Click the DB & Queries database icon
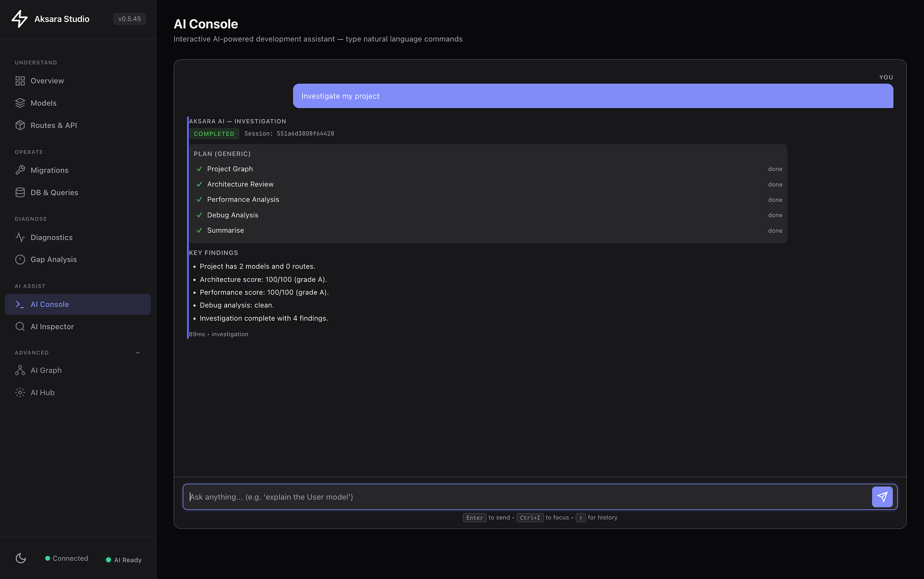 (20, 192)
